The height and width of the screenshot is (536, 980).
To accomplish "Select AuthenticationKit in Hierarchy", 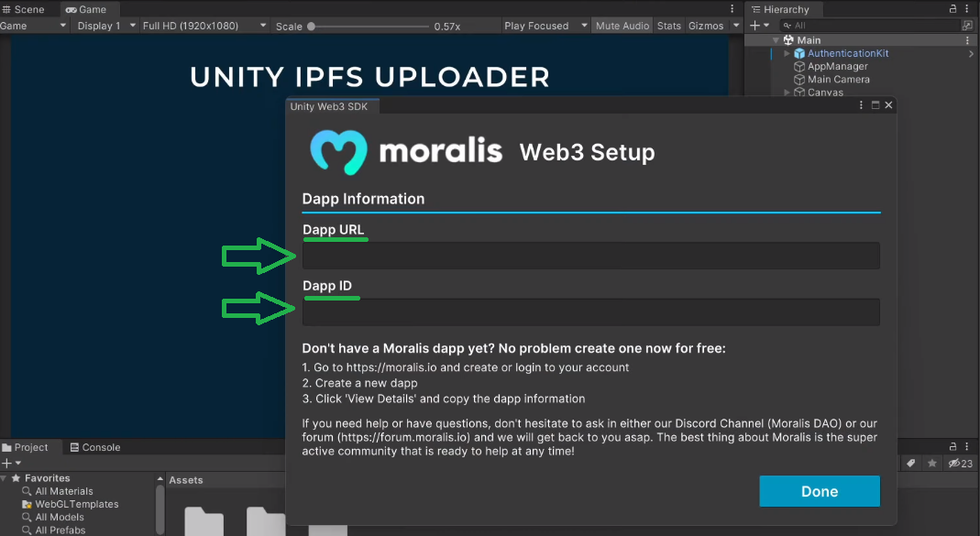I will pyautogui.click(x=847, y=53).
